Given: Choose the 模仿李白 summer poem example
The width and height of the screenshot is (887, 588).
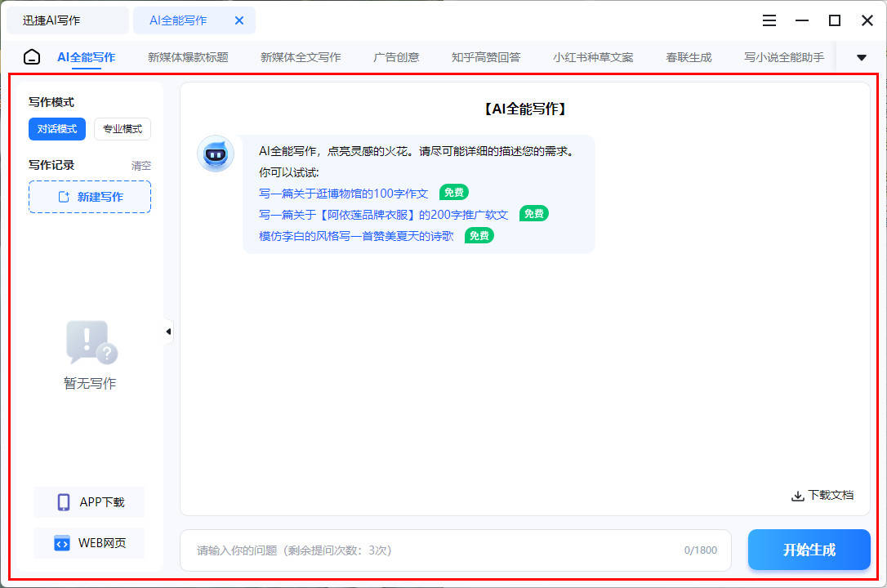Looking at the screenshot, I should pyautogui.click(x=356, y=236).
